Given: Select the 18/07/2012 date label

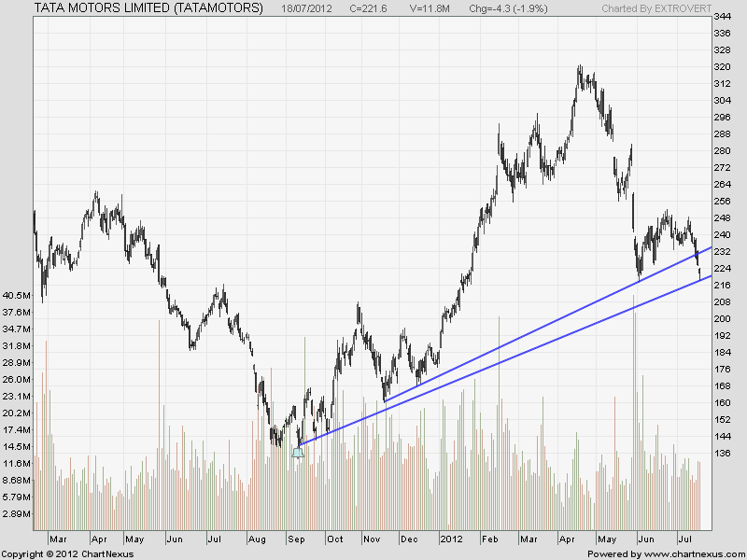Looking at the screenshot, I should [x=306, y=8].
